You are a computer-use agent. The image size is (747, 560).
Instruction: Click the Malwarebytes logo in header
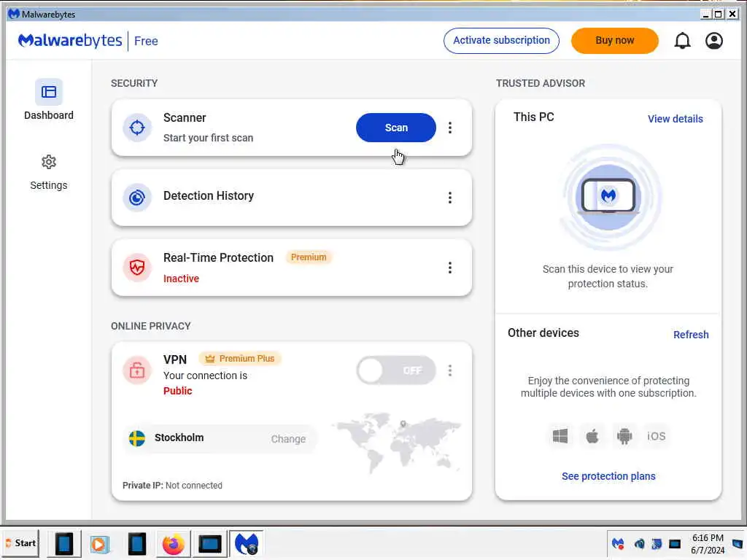pos(70,41)
